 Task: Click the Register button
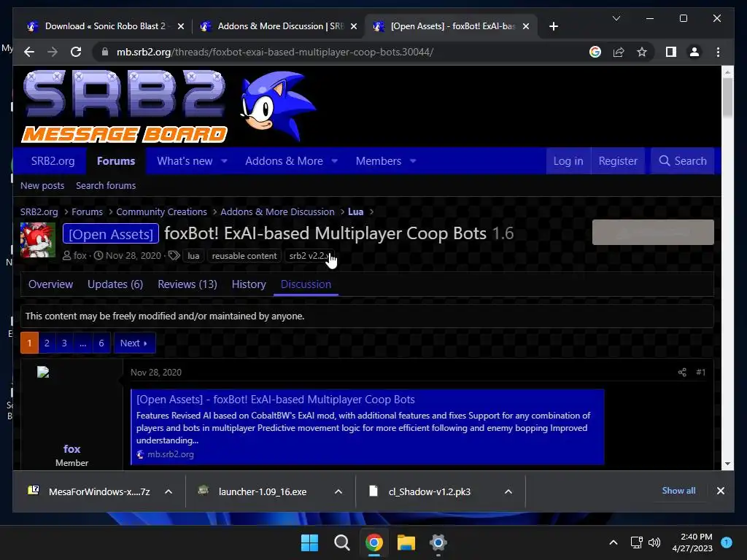click(618, 161)
